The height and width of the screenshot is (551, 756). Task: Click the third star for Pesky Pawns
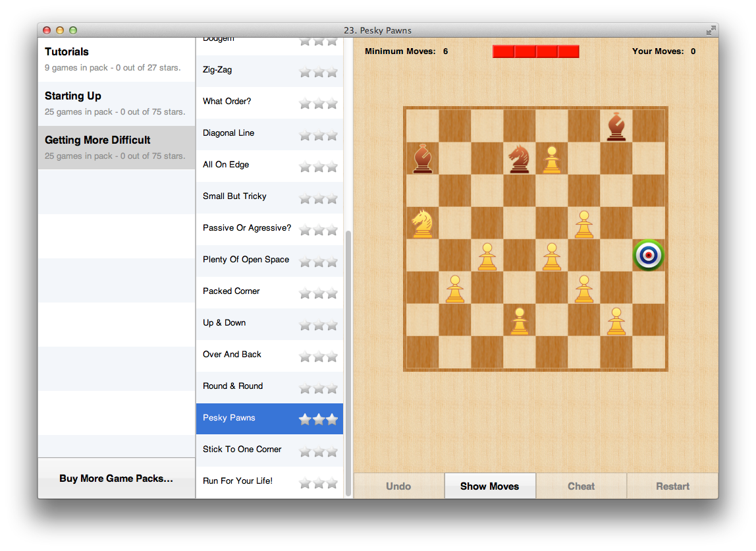(332, 419)
